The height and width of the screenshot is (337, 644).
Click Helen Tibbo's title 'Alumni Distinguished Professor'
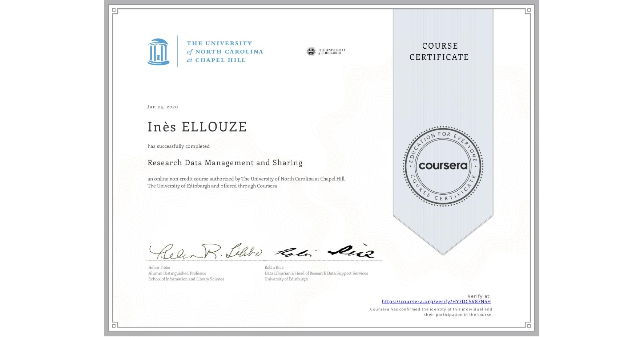tap(177, 273)
